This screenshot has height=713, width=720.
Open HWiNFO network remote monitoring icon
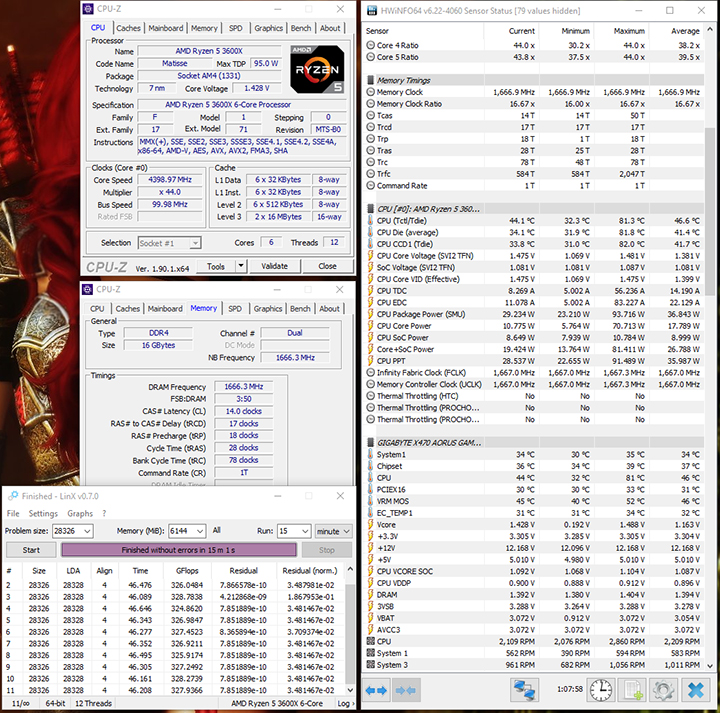524,690
